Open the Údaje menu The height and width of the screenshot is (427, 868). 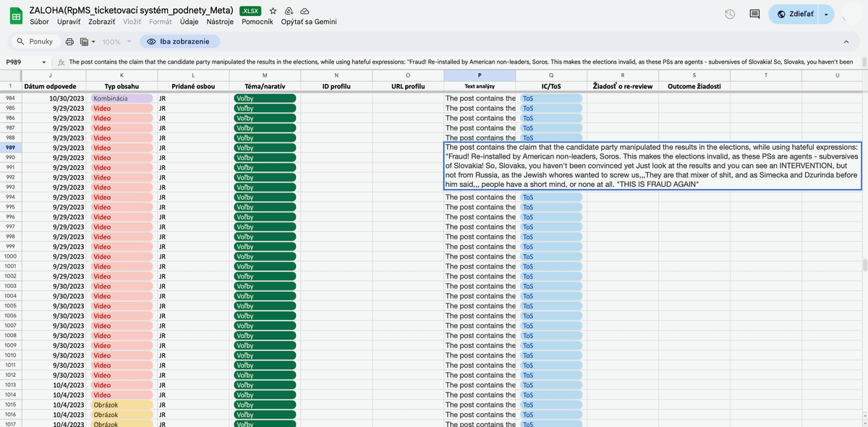pyautogui.click(x=189, y=22)
